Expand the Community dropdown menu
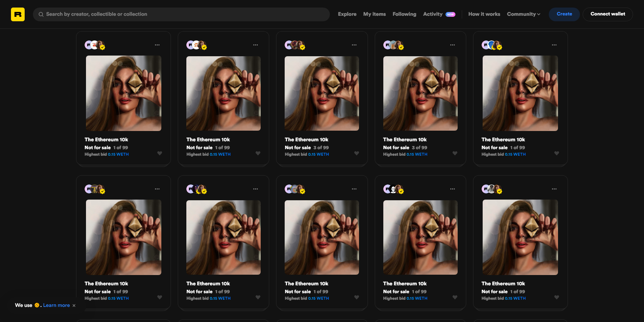The image size is (644, 322). (x=523, y=14)
